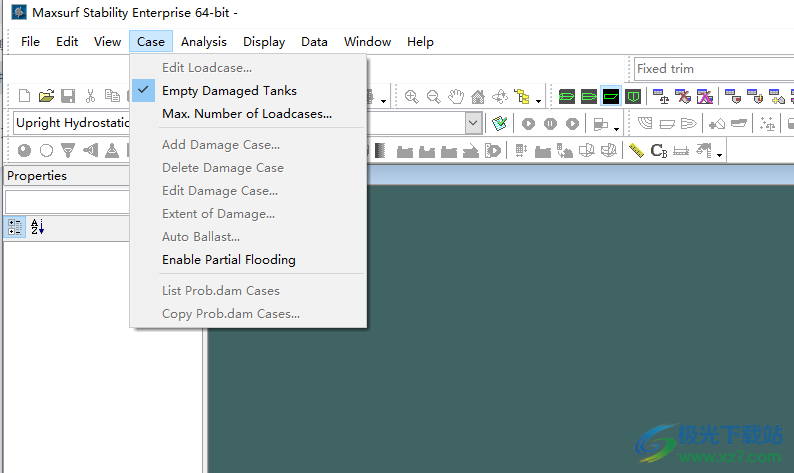
Task: Click the yellow Measure ruler icon
Action: (x=636, y=150)
